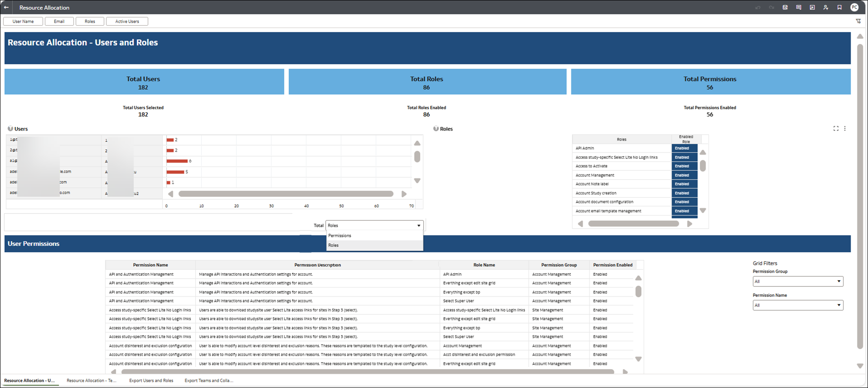Open the Permission Group filter dropdown
868x388 pixels.
(x=798, y=281)
